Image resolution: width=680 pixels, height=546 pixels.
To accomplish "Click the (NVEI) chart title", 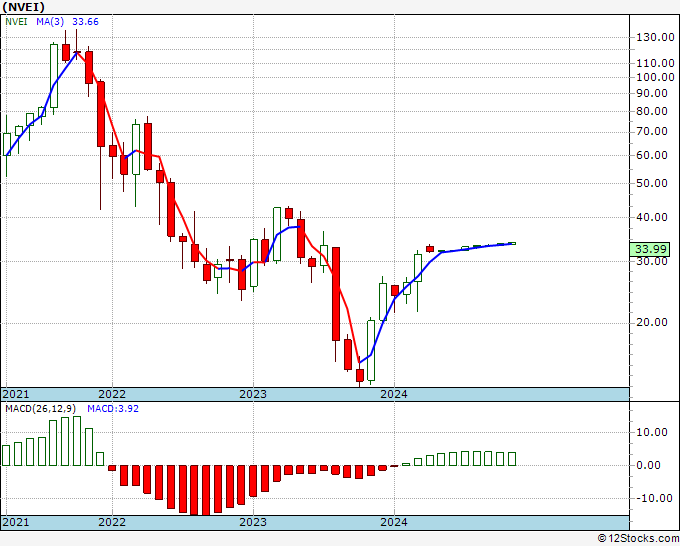I will tap(23, 7).
